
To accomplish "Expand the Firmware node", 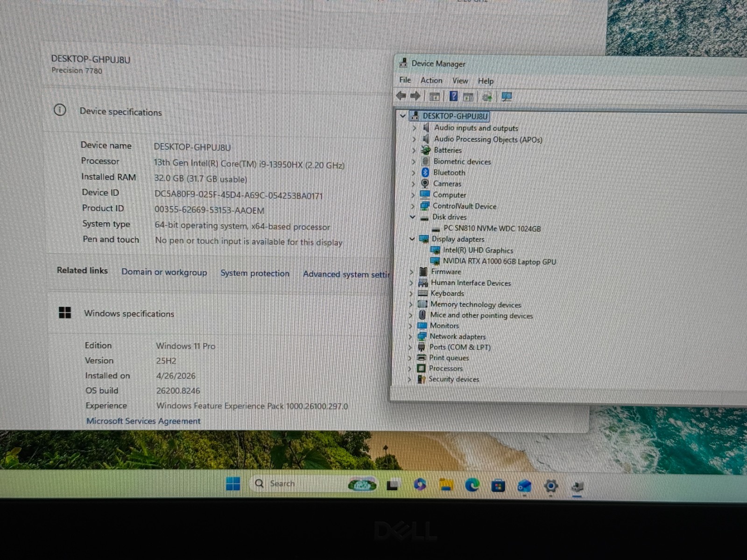I will 411,272.
